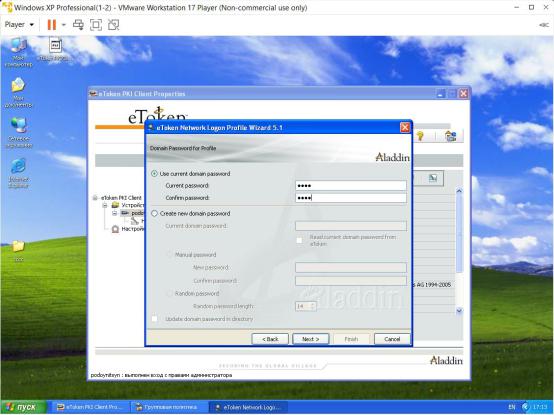Cancel the Network Logon Profile Wizard
Image resolution: width=554 pixels, height=415 pixels.
pyautogui.click(x=392, y=339)
